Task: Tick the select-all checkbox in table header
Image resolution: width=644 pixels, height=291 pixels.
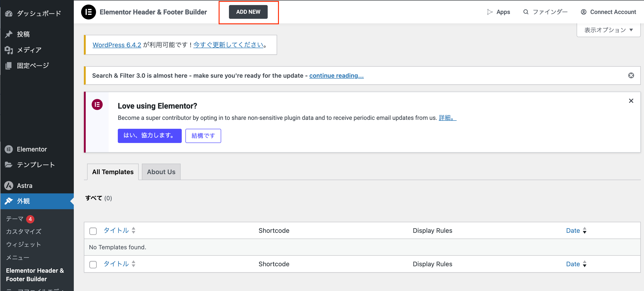Action: pyautogui.click(x=93, y=231)
